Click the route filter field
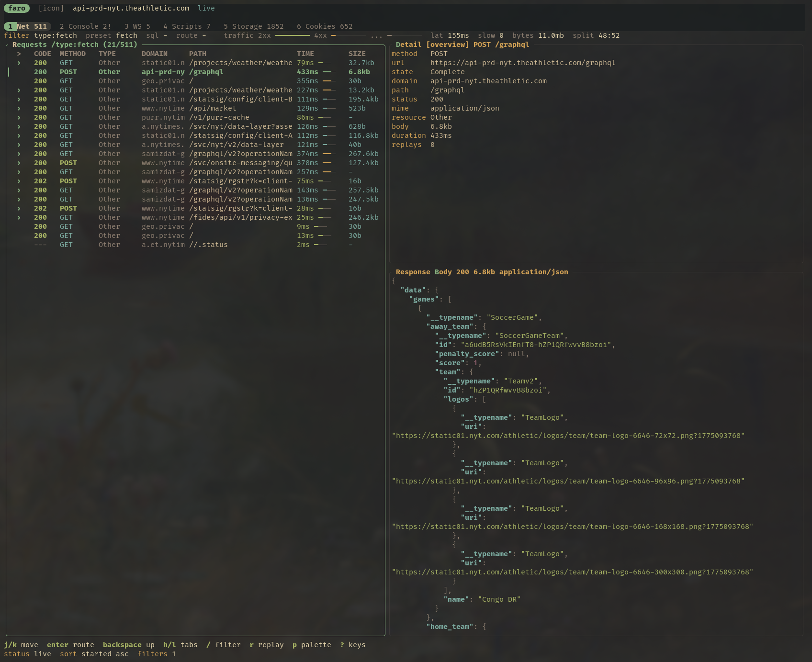The width and height of the screenshot is (812, 662). coord(191,35)
